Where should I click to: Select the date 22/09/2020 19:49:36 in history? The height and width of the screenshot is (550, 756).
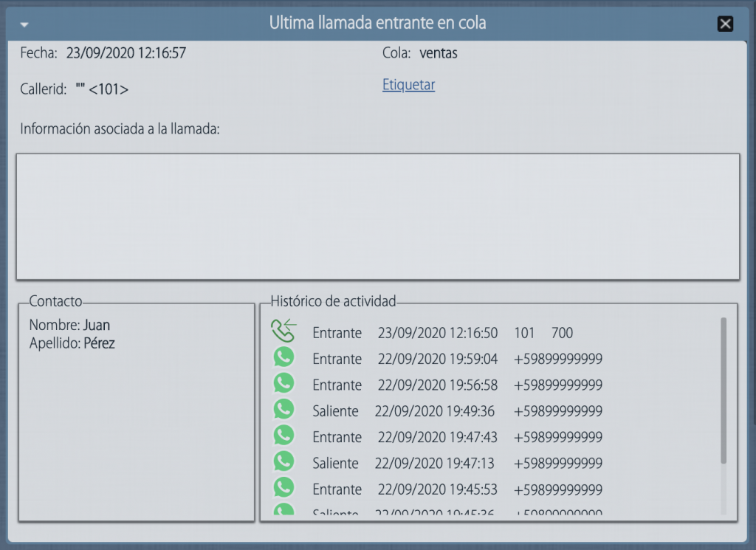click(x=434, y=411)
